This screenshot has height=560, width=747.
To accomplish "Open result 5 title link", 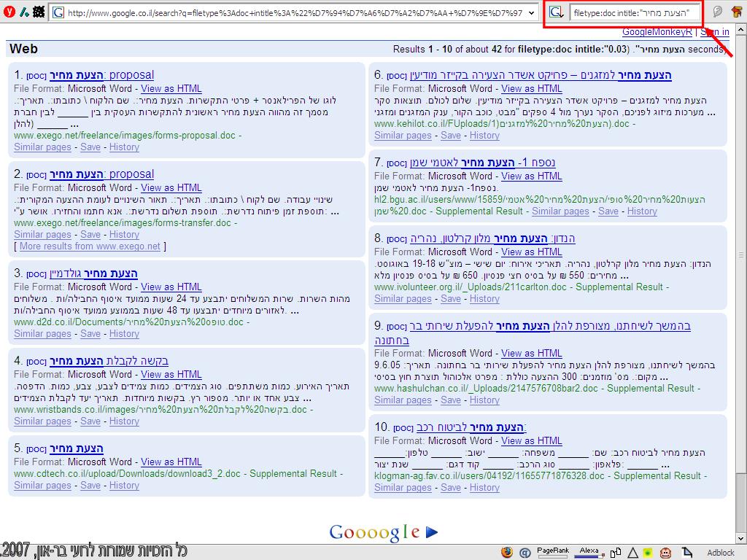I will click(x=76, y=448).
